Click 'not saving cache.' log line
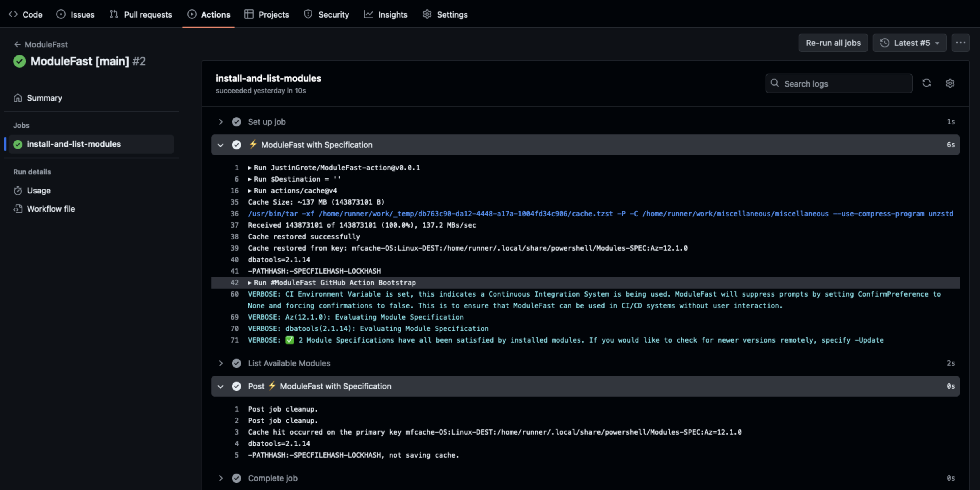The height and width of the screenshot is (490, 980). [x=353, y=455]
